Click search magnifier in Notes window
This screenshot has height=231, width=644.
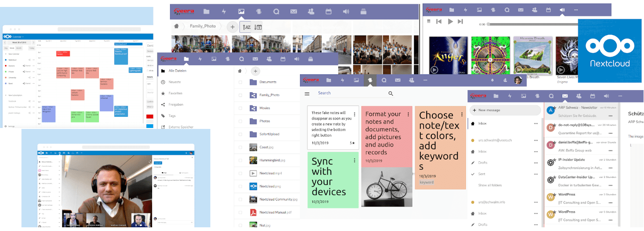point(391,93)
